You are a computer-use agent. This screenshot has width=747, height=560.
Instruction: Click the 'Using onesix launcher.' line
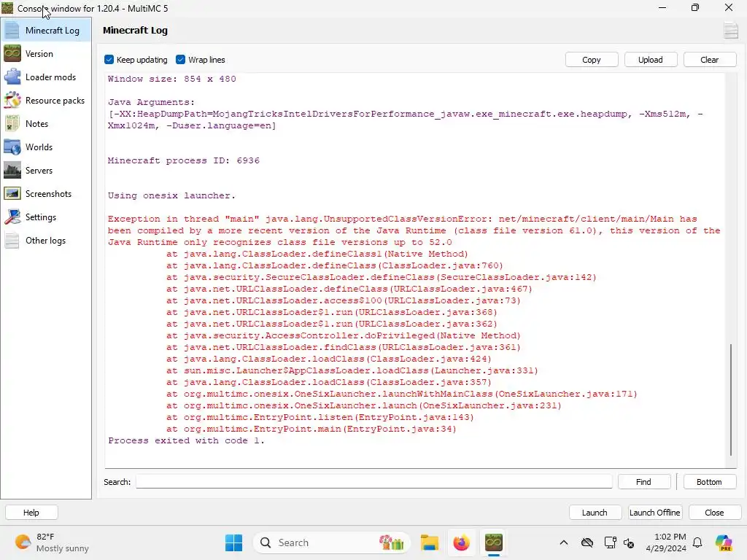pos(171,195)
